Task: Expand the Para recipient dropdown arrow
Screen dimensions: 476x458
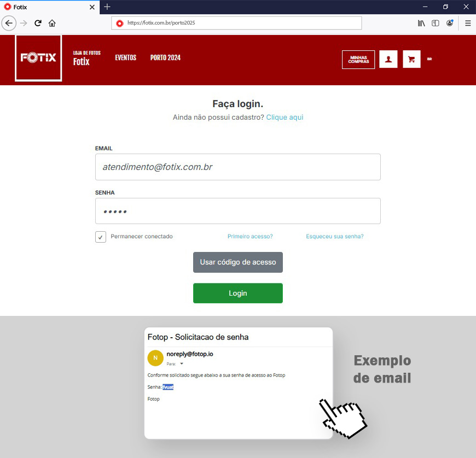Action: point(182,363)
